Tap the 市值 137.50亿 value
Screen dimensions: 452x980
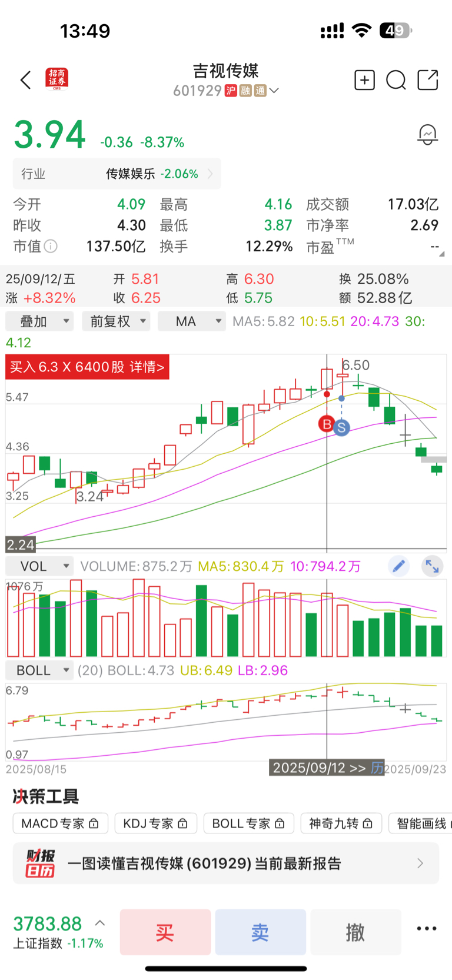[116, 246]
